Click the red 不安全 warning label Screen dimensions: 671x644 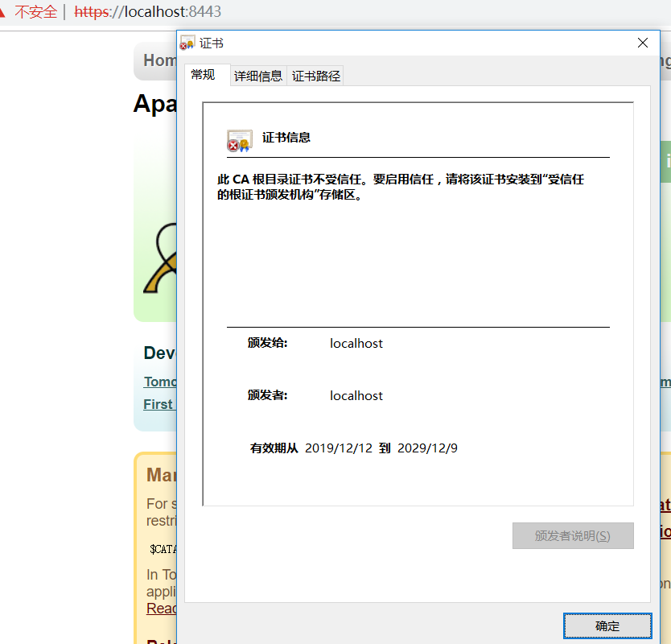(x=37, y=12)
